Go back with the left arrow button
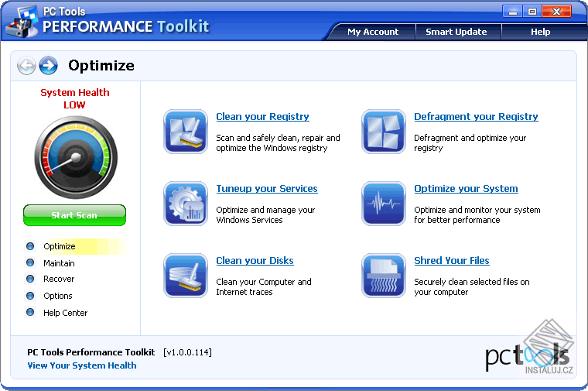588x391 pixels. [26, 66]
